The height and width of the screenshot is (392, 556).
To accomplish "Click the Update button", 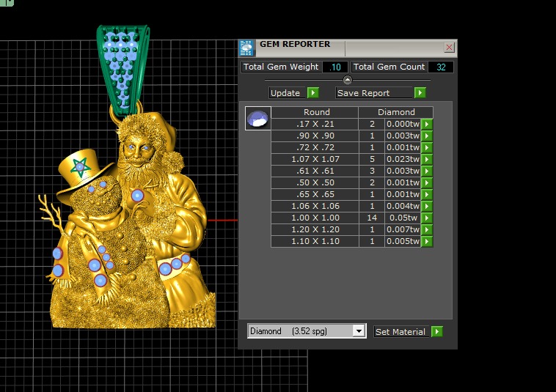I will [x=288, y=93].
